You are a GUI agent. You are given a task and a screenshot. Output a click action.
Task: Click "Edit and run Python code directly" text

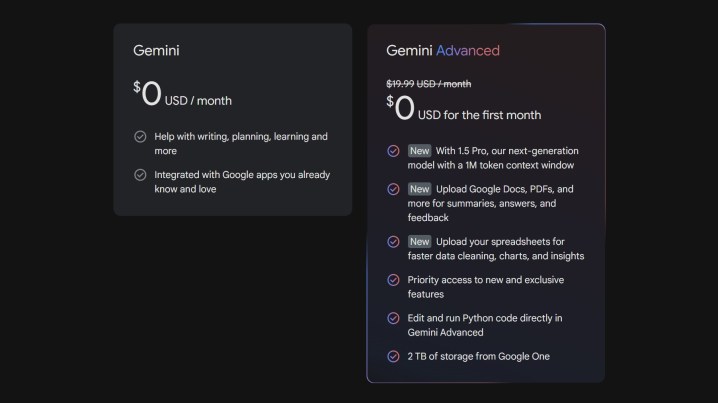484,325
